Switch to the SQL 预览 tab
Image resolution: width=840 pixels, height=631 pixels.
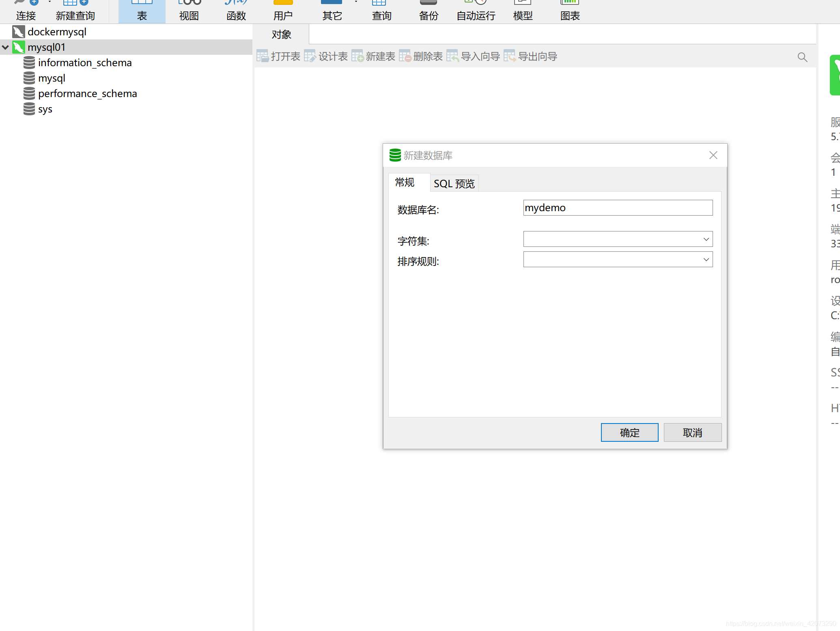(454, 184)
